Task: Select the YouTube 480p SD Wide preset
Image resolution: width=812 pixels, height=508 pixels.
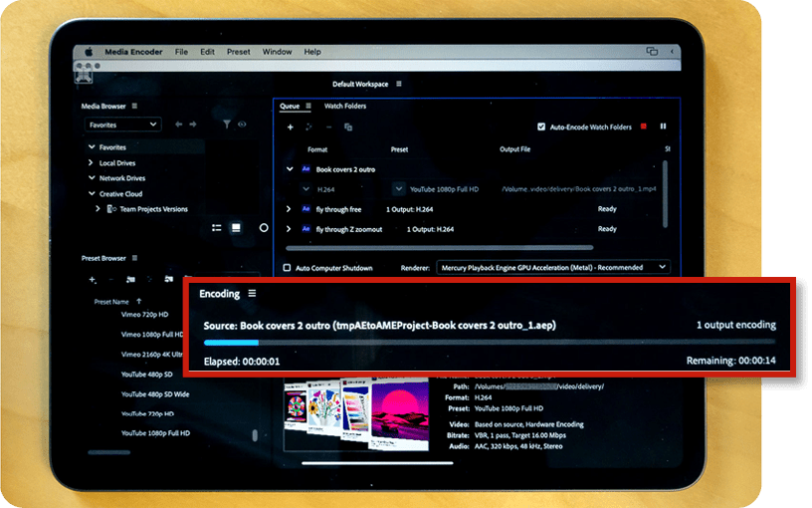Action: (155, 394)
